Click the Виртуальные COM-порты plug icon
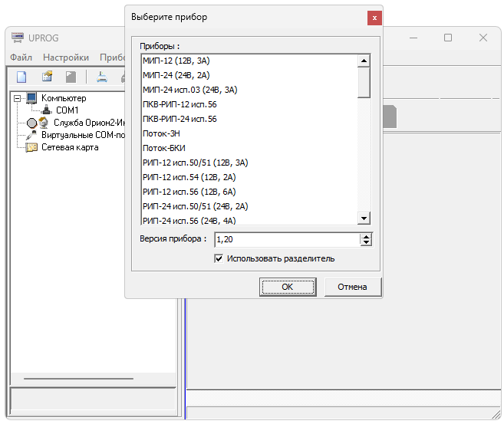Screen dimensions: 504x424 [31, 135]
